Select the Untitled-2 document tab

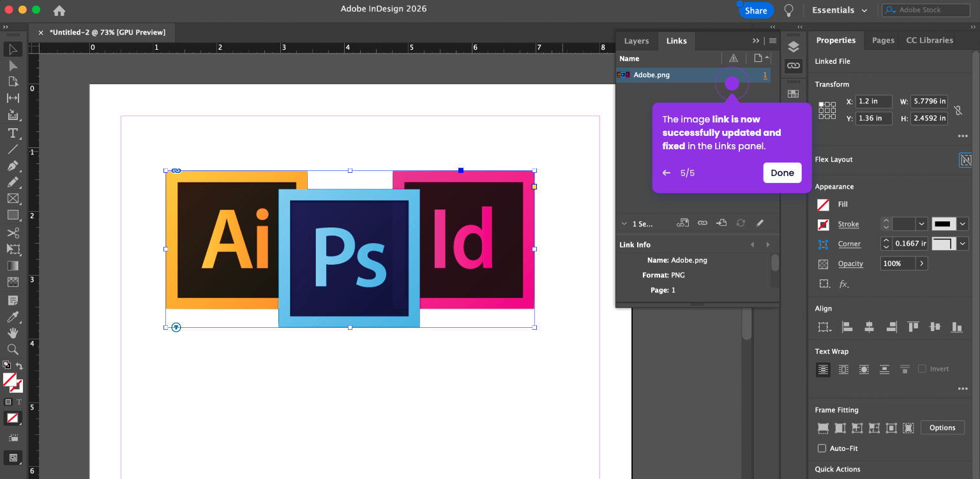107,33
